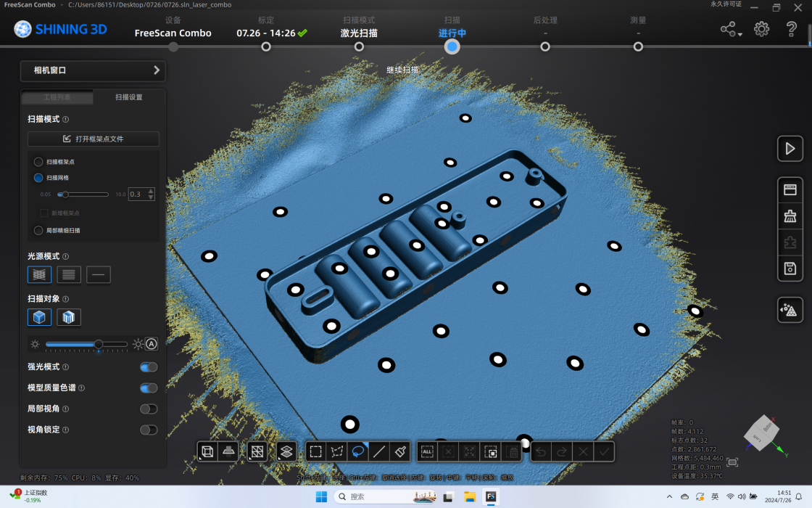
Task: Click the save icon in right sidebar
Action: coord(790,269)
